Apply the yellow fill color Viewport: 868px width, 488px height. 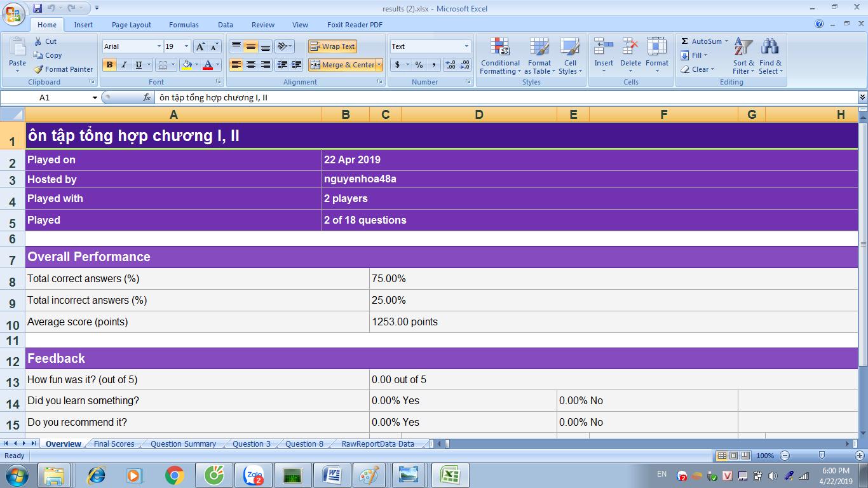click(186, 65)
